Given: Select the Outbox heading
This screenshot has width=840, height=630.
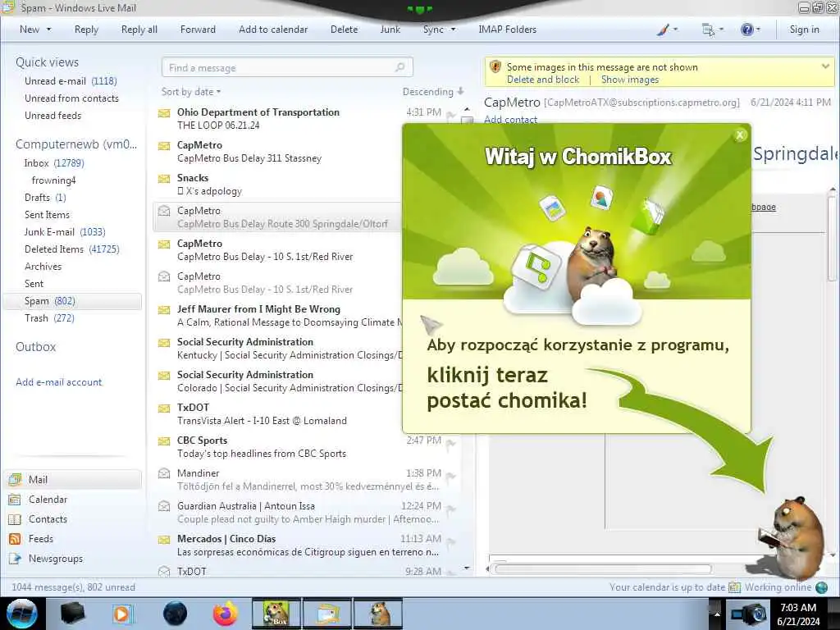Looking at the screenshot, I should click(x=36, y=347).
